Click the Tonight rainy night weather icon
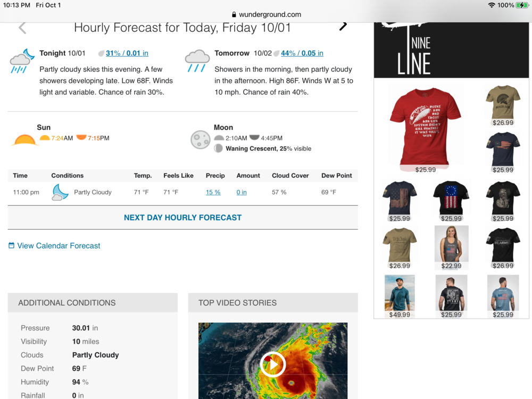This screenshot has width=532, height=399. pos(22,61)
